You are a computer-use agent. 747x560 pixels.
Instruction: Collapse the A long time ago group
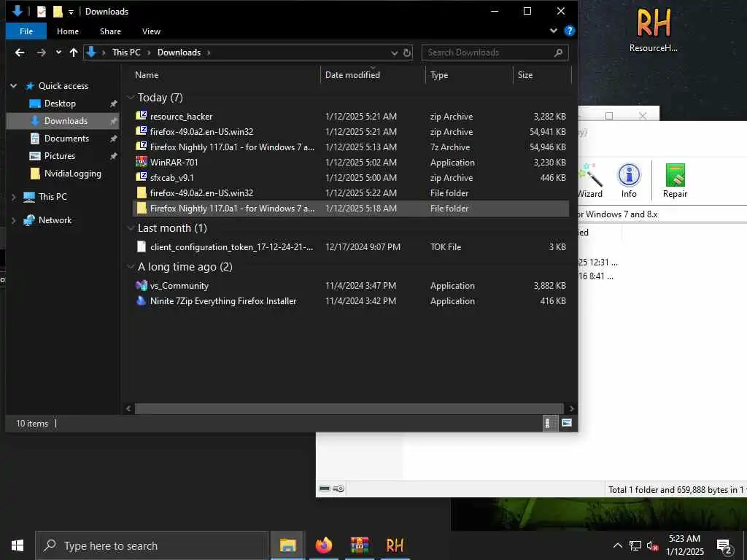131,267
